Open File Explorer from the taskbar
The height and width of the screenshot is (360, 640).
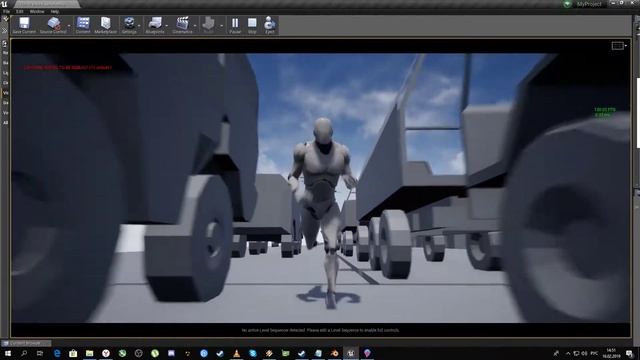pyautogui.click(x=89, y=353)
